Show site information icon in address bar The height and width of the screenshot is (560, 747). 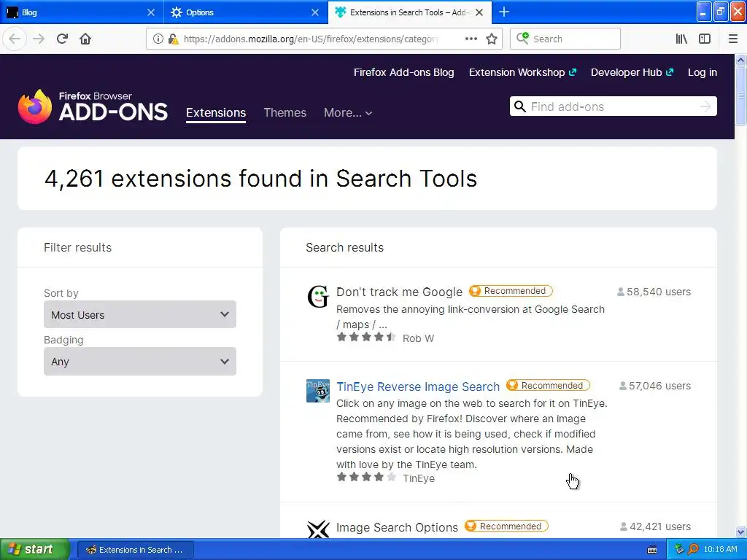coord(158,39)
